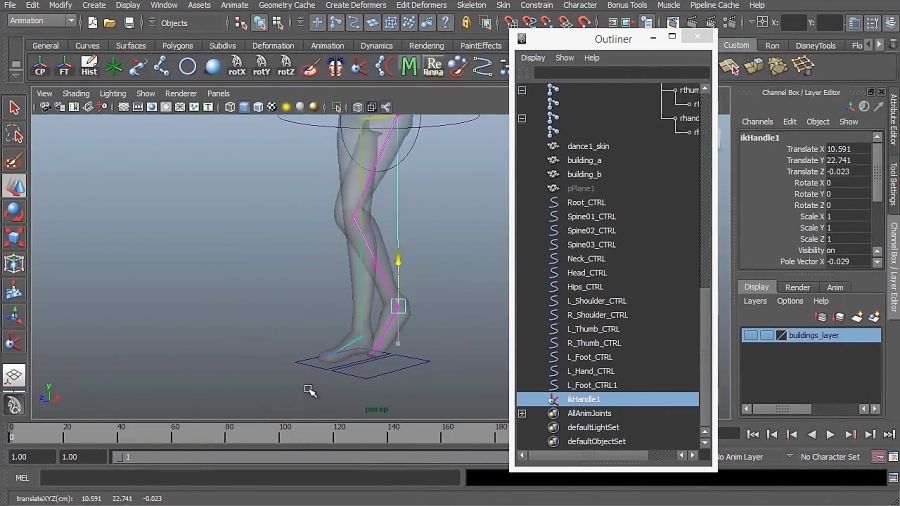This screenshot has width=900, height=506.
Task: Open the viewport Shading menu
Action: 76,93
